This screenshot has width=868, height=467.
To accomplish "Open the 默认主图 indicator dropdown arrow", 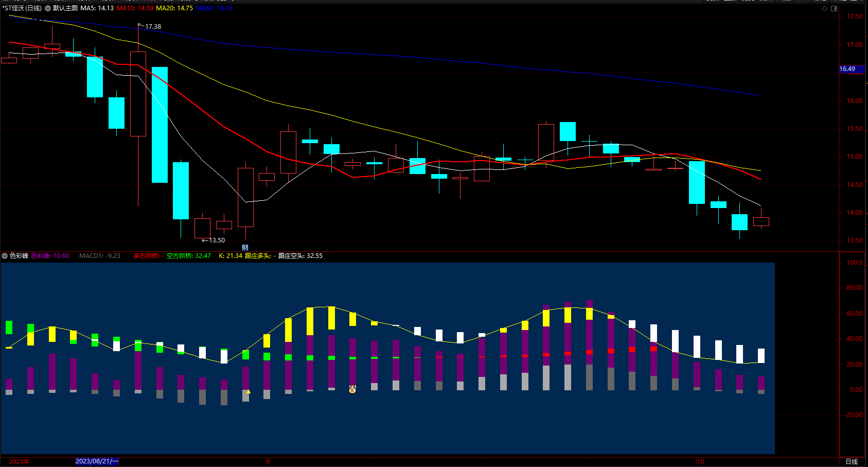I will tap(48, 8).
